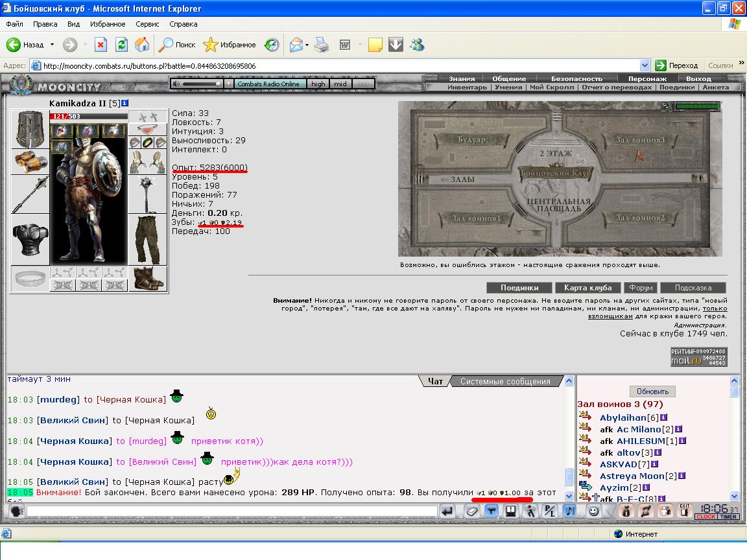Toggle the CLOCK mode label
This screenshot has width=747, height=560.
(x=705, y=517)
